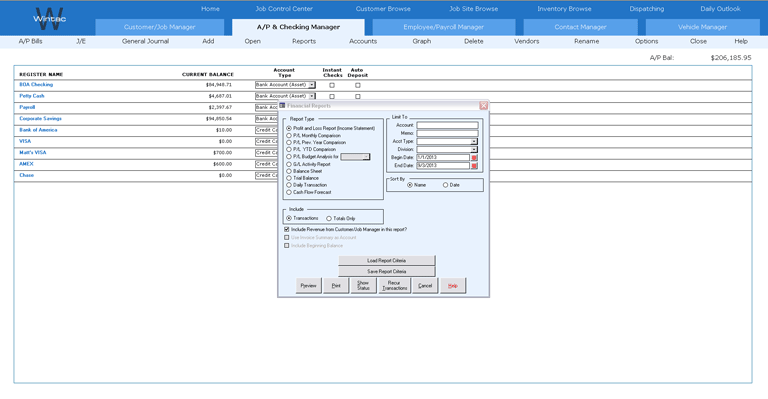
Task: Click the End Date calendar icon
Action: coord(474,166)
